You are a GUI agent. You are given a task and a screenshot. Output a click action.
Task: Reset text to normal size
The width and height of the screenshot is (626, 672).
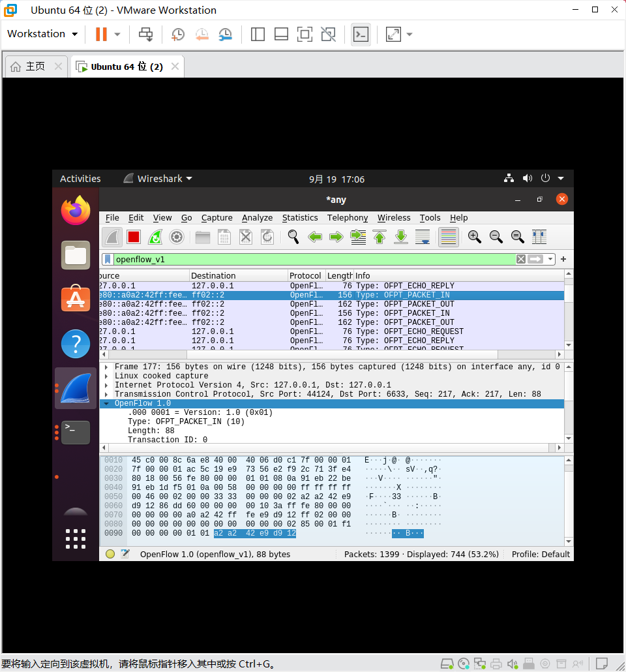(518, 237)
